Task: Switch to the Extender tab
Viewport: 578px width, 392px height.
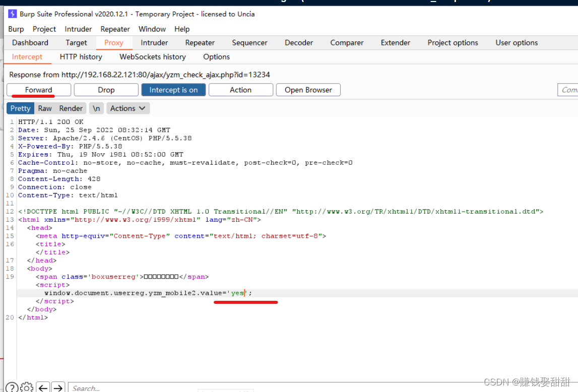Action: [396, 43]
